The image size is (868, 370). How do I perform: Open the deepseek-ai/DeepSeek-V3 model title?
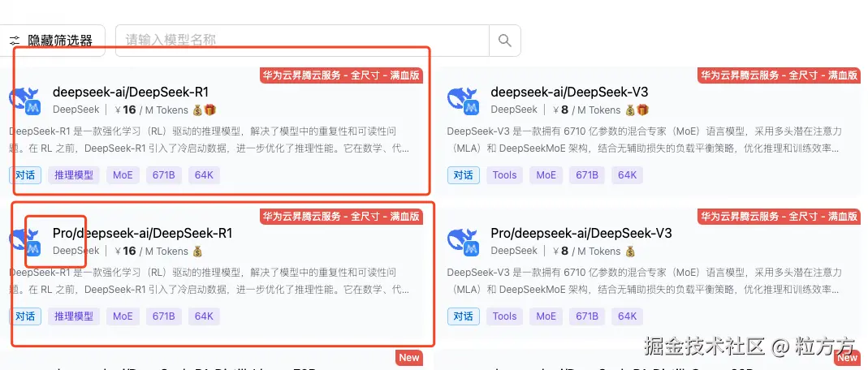click(570, 92)
